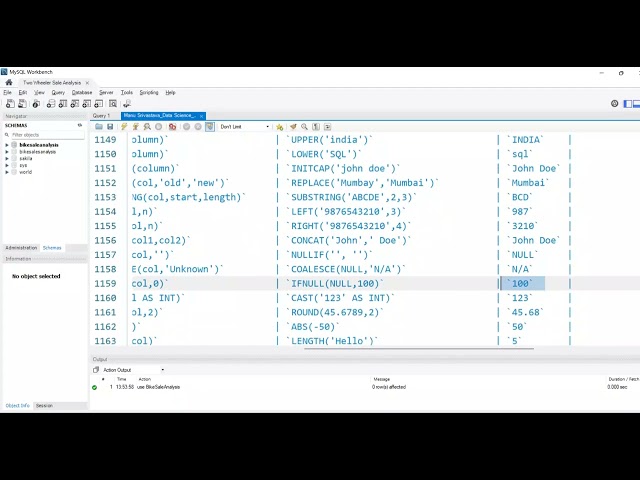Open the Server menu
This screenshot has height=480, width=640.
click(106, 93)
